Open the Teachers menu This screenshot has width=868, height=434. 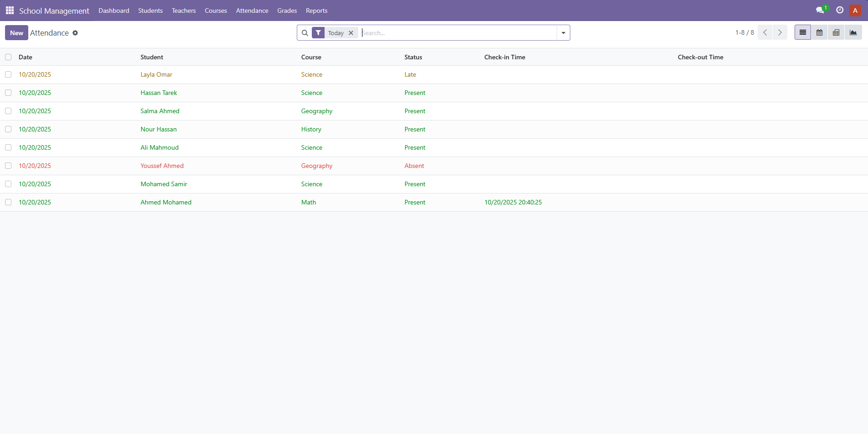[x=184, y=10]
